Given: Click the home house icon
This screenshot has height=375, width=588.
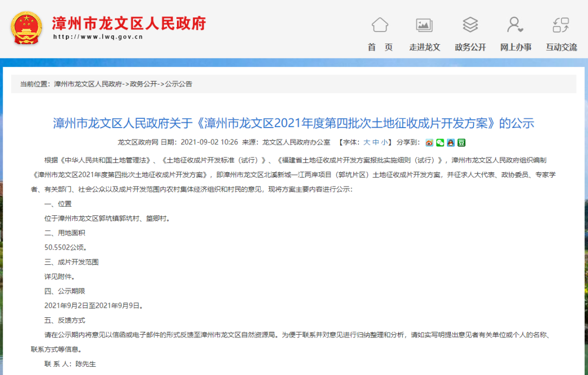Looking at the screenshot, I should [380, 25].
